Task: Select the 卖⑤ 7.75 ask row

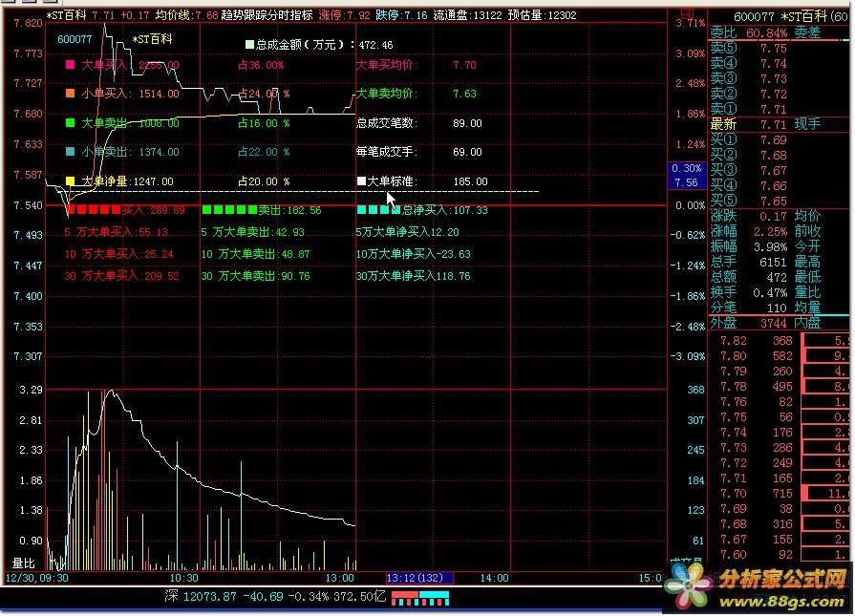Action: coord(749,48)
